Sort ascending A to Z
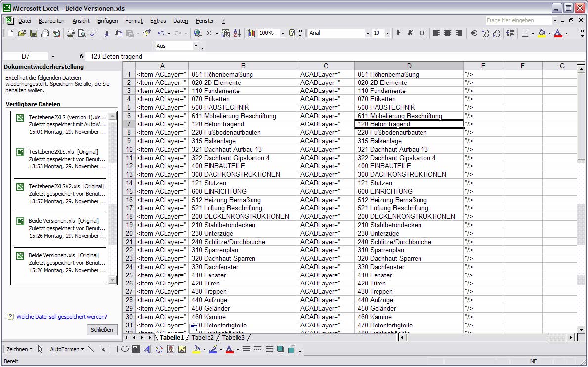 (x=237, y=34)
